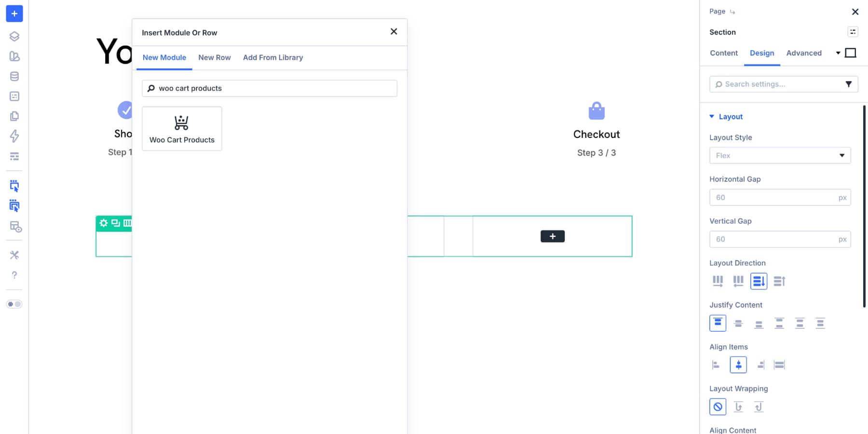Open the Advanced tab in Section settings
Image resolution: width=868 pixels, height=434 pixels.
pyautogui.click(x=804, y=53)
